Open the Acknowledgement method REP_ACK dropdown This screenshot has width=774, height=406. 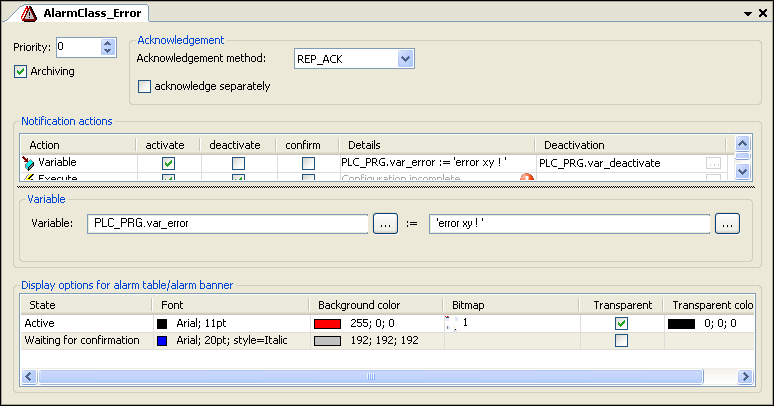click(x=405, y=59)
